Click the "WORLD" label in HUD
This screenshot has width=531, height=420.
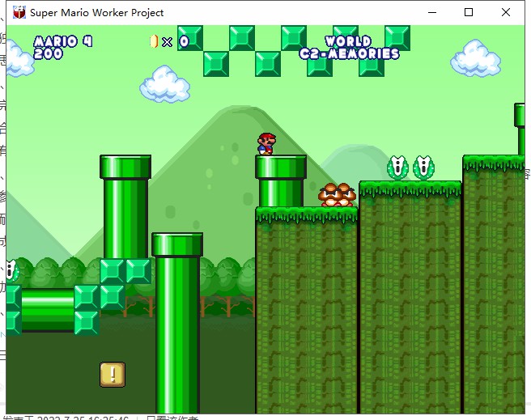point(348,41)
